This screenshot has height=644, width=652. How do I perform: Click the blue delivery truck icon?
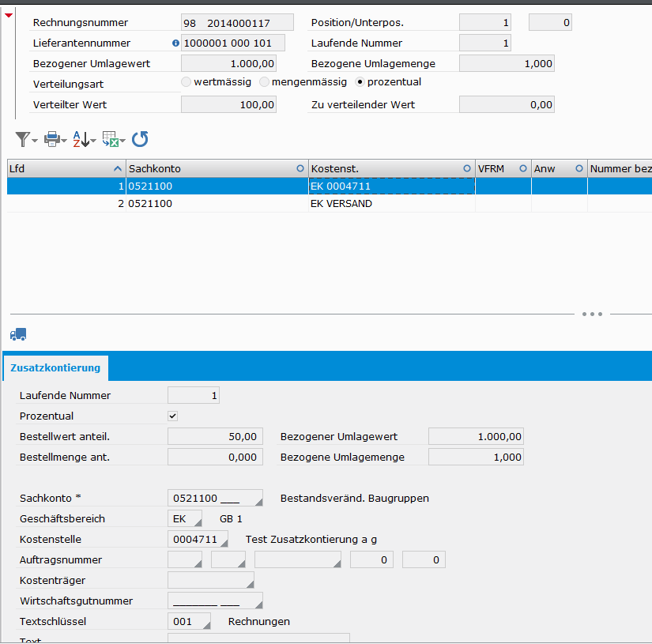[18, 334]
